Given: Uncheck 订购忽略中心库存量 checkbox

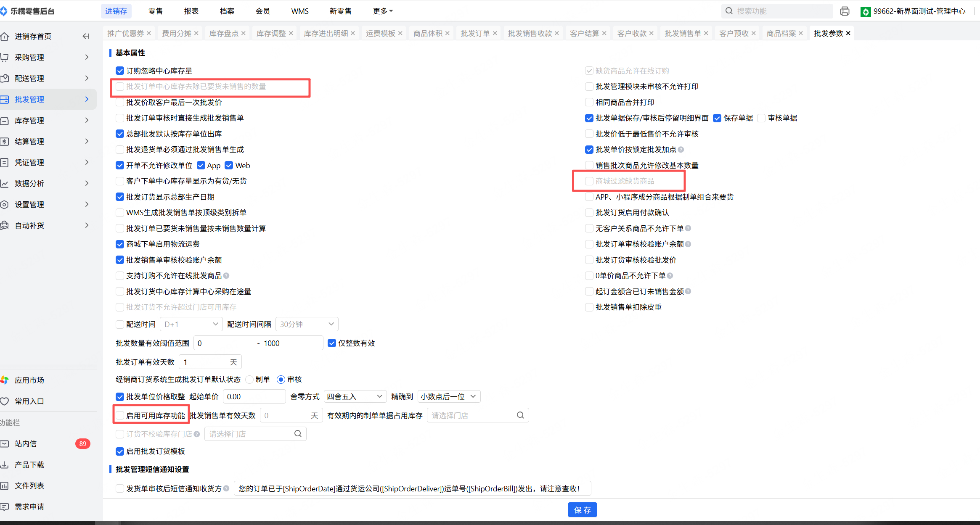Looking at the screenshot, I should [120, 71].
